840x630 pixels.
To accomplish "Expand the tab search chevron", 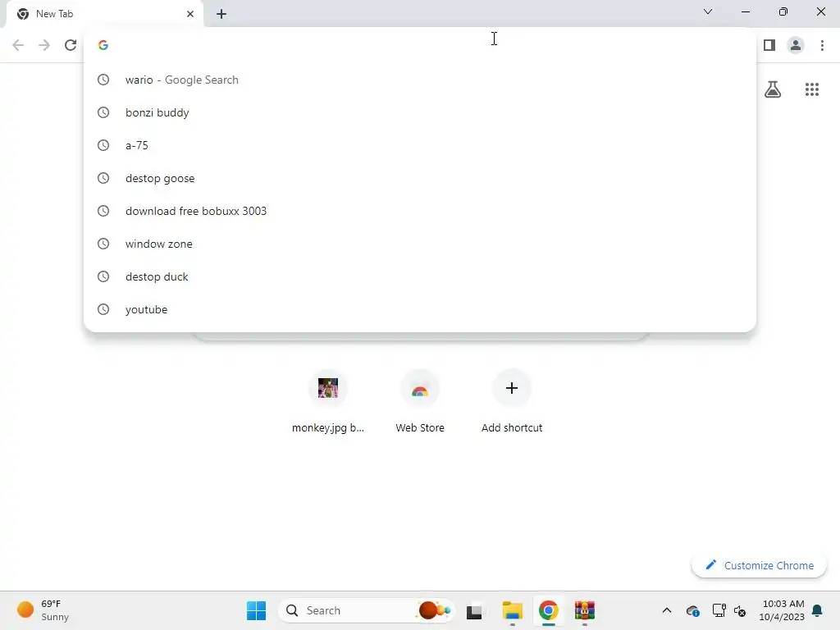I will [x=708, y=11].
